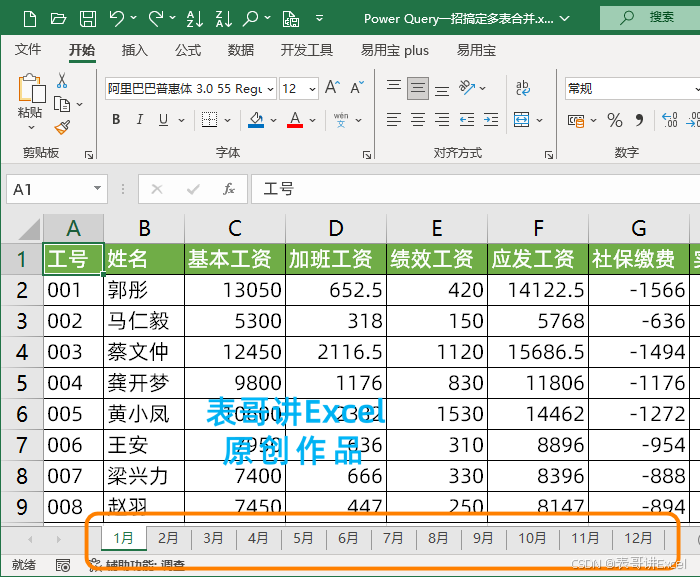The image size is (700, 577).
Task: Increase font size
Action: click(x=332, y=87)
